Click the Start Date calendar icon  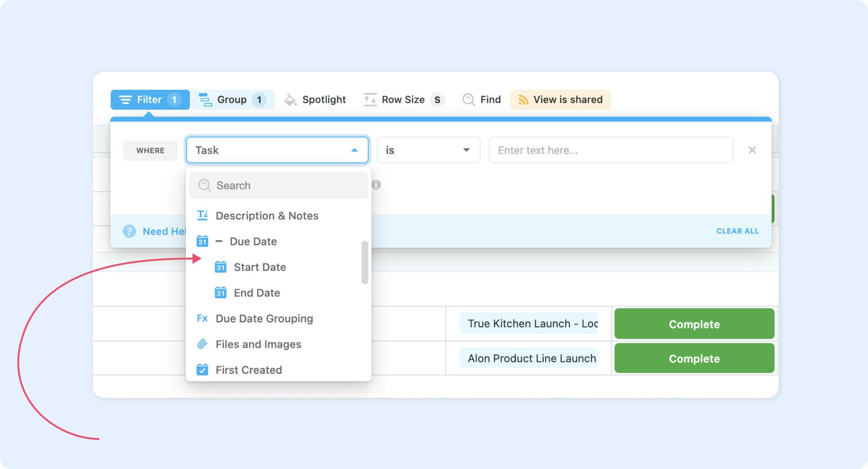pyautogui.click(x=220, y=267)
